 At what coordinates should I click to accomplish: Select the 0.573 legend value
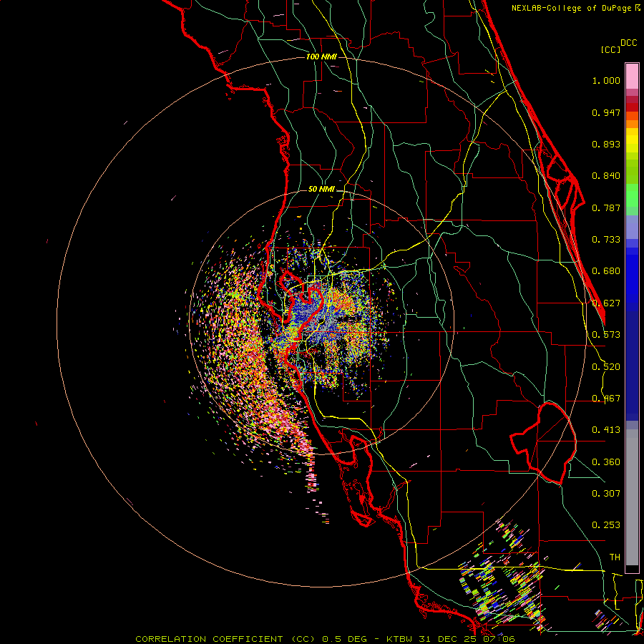(x=606, y=335)
